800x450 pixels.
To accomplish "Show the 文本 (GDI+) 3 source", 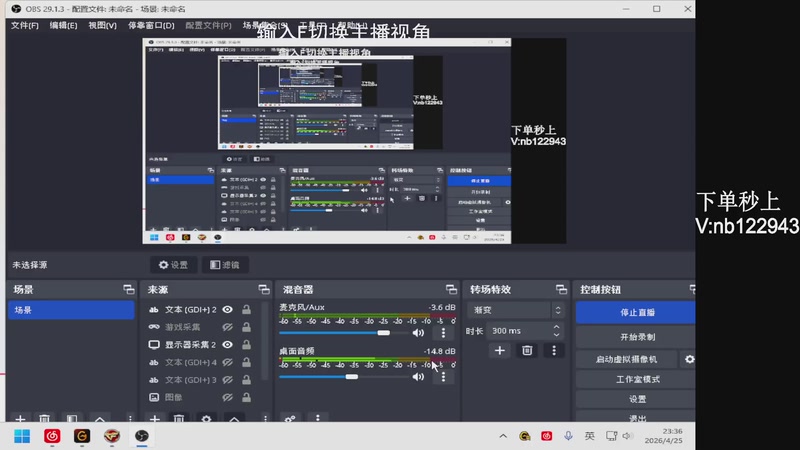I will 228,380.
